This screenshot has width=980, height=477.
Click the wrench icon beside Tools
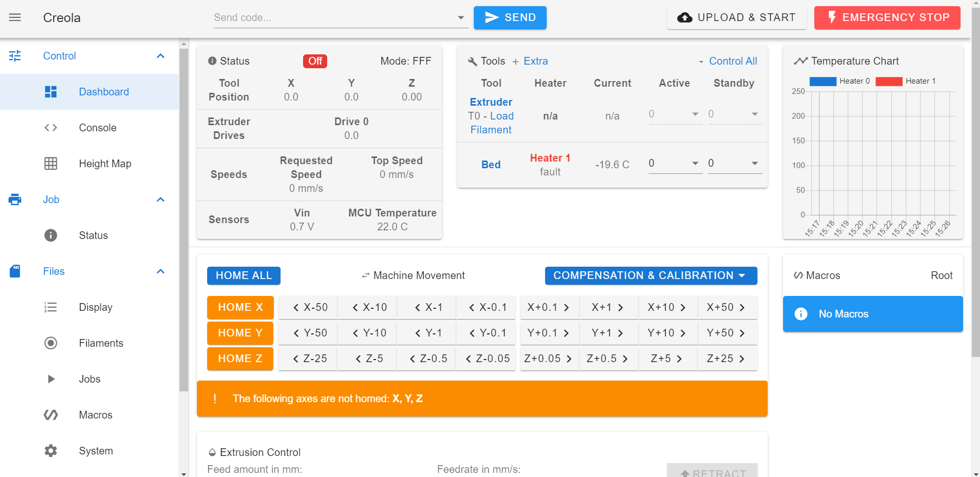tap(473, 62)
